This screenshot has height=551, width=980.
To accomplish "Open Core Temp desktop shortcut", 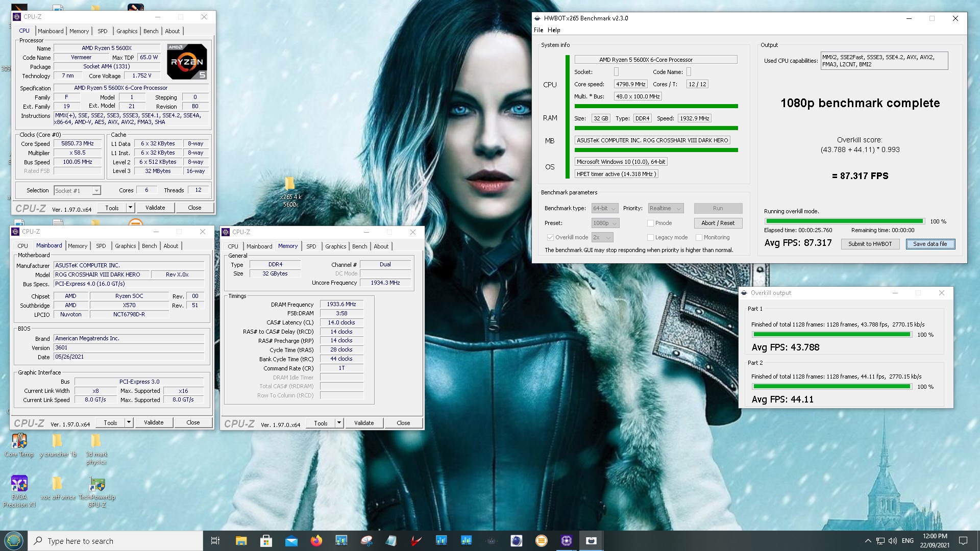I will pos(19,445).
